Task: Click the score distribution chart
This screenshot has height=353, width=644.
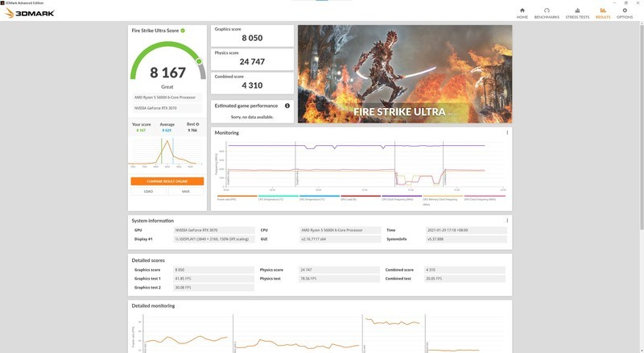Action: click(167, 154)
